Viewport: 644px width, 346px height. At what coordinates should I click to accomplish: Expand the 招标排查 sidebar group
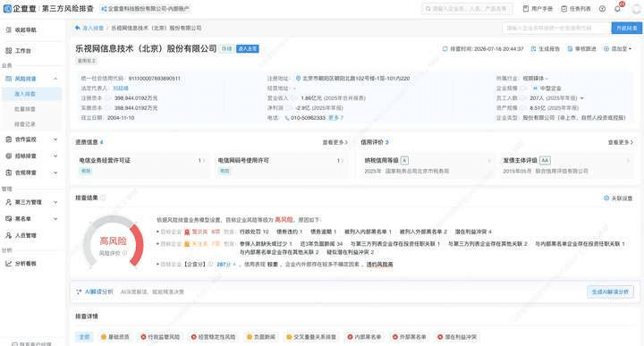[55, 156]
